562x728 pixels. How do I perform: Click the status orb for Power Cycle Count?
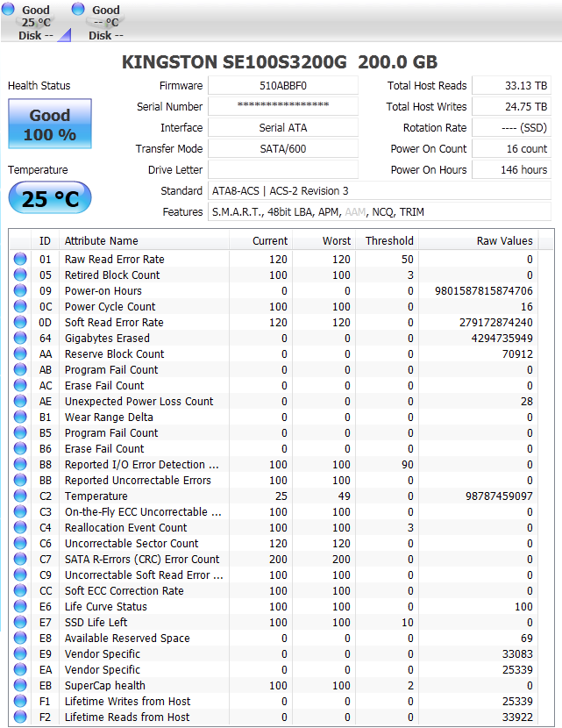[x=20, y=307]
